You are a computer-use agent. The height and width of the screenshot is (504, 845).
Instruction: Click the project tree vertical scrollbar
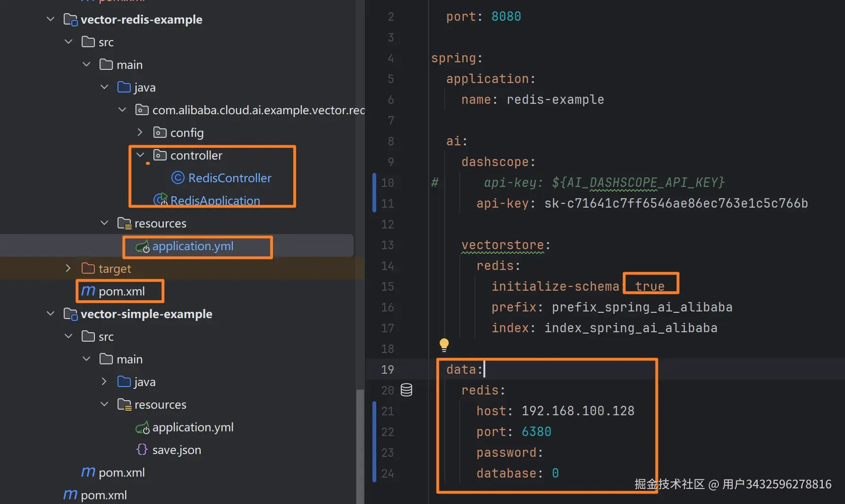(360, 444)
